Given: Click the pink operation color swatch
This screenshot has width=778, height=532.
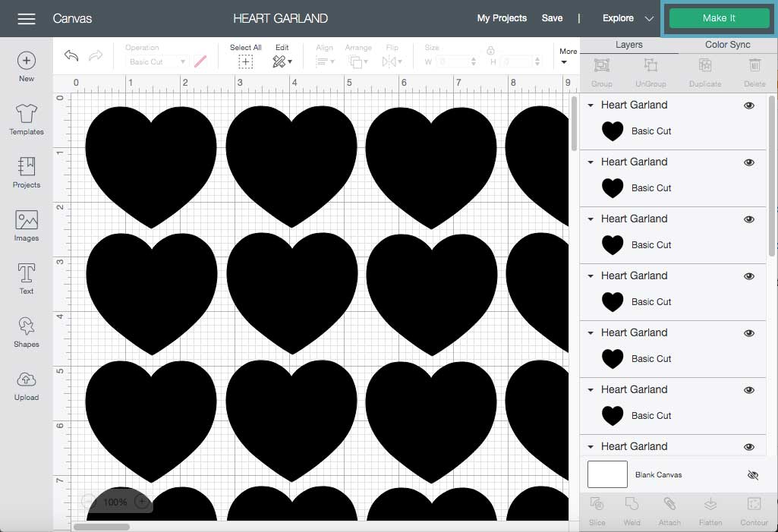Looking at the screenshot, I should 200,61.
